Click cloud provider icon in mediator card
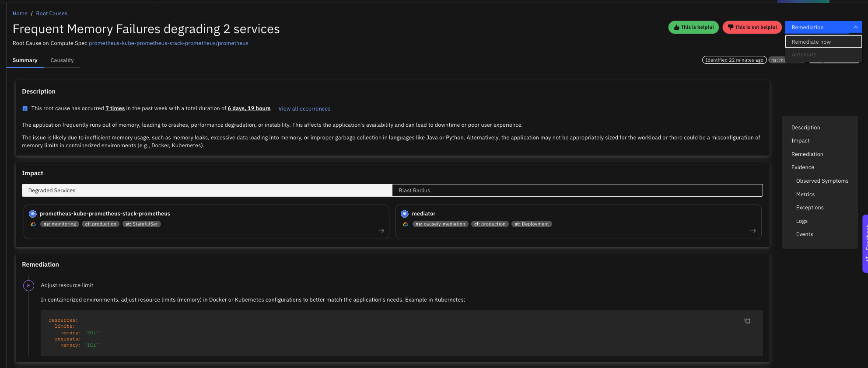 [x=406, y=224]
